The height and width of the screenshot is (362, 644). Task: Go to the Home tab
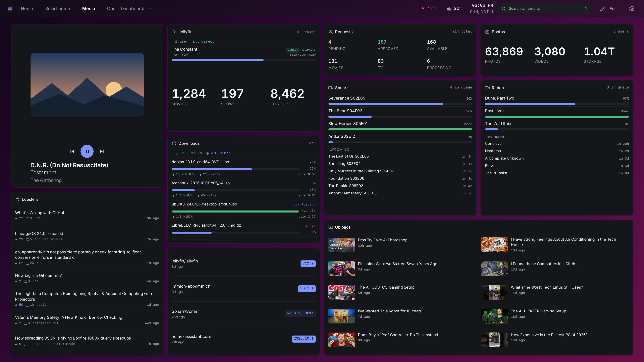click(27, 9)
